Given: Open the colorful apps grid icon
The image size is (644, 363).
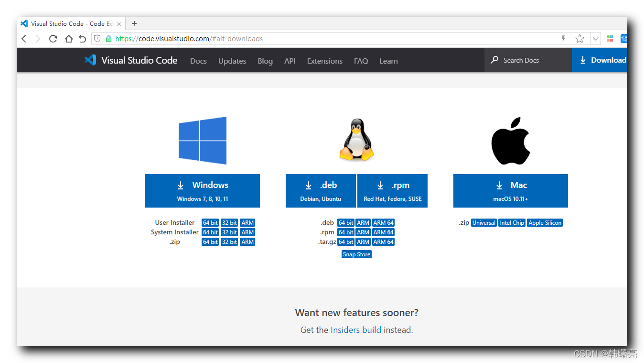Looking at the screenshot, I should click(610, 39).
